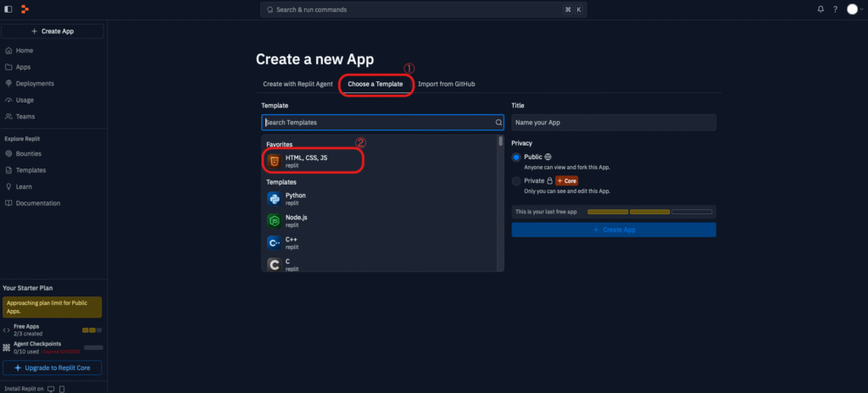Click the Core upgrade badge
The width and height of the screenshot is (868, 393).
566,181
